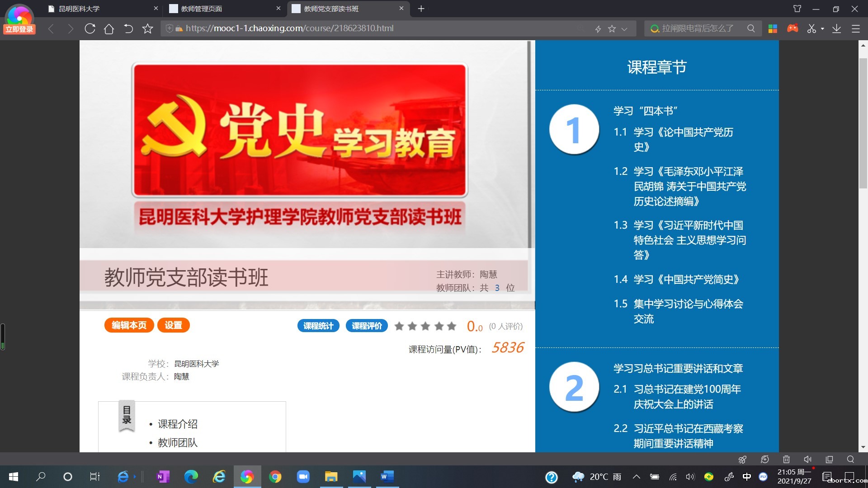
Task: Open the colorful apps grid icon
Action: pyautogui.click(x=773, y=28)
